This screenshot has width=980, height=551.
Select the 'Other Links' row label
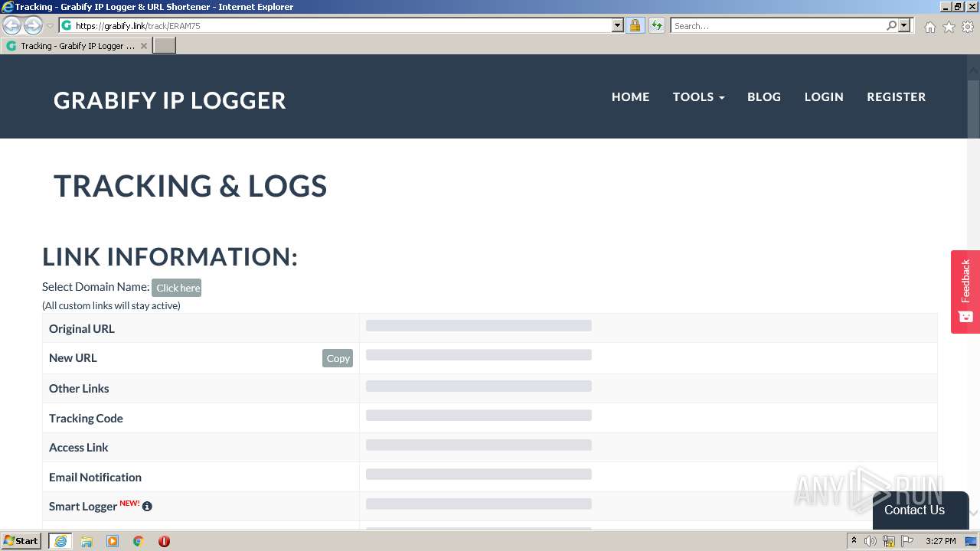[x=79, y=388]
